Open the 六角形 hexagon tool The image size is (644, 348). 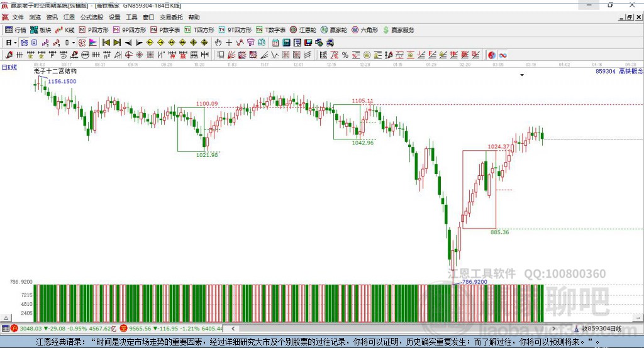(365, 30)
